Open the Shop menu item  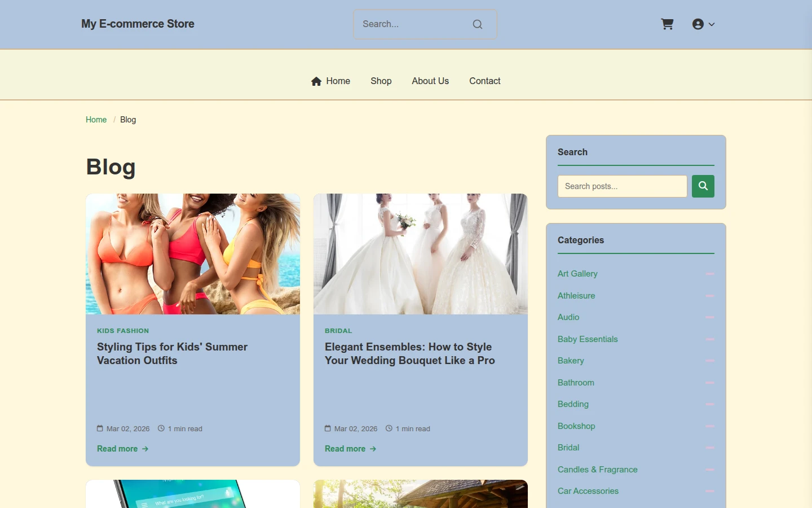click(x=381, y=81)
